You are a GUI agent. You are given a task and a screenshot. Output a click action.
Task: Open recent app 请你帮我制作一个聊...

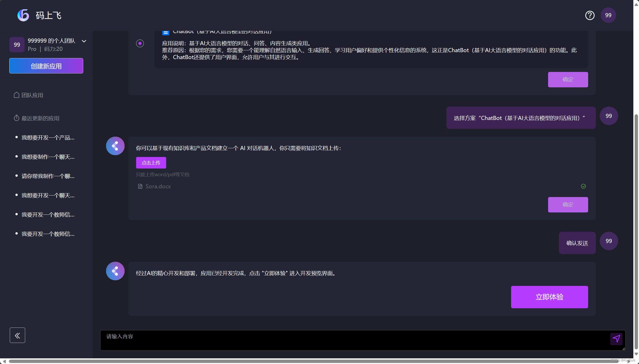(48, 176)
